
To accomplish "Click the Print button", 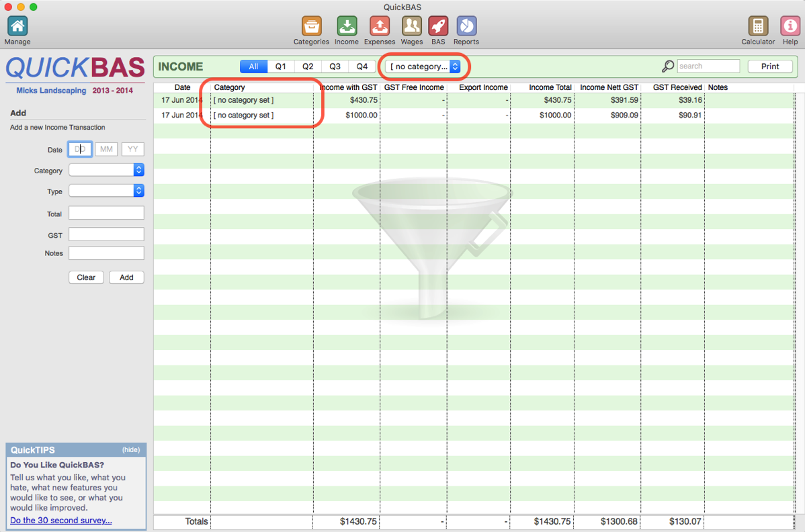I will coord(770,66).
